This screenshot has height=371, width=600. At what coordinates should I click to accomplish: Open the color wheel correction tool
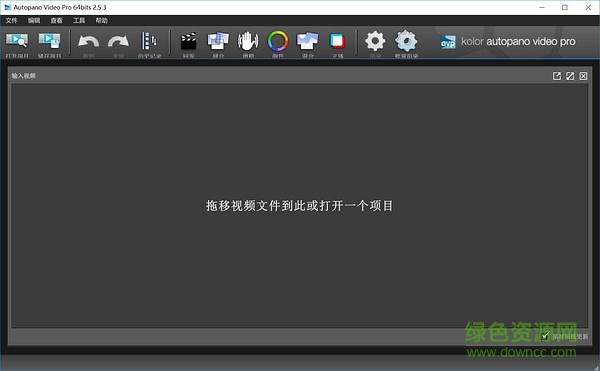coord(278,41)
